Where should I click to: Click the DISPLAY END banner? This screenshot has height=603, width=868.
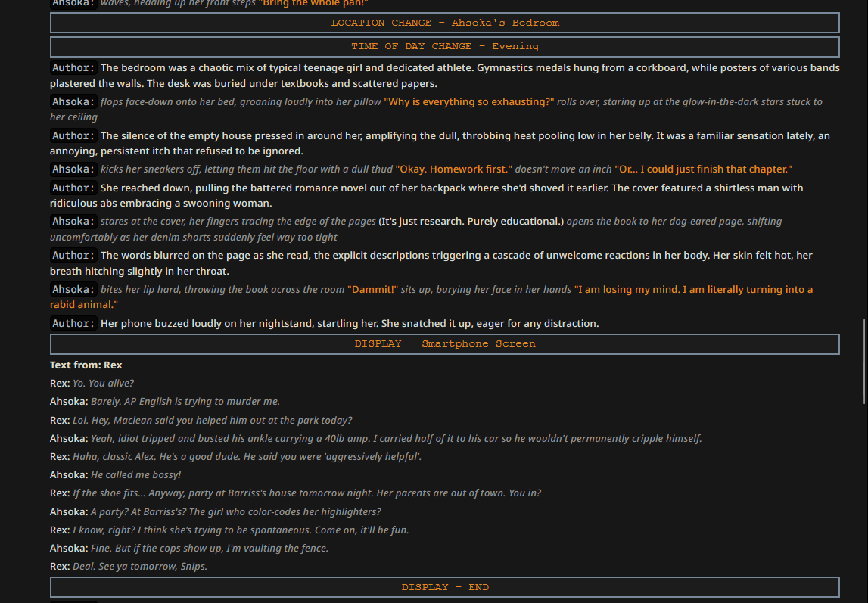[x=445, y=587]
